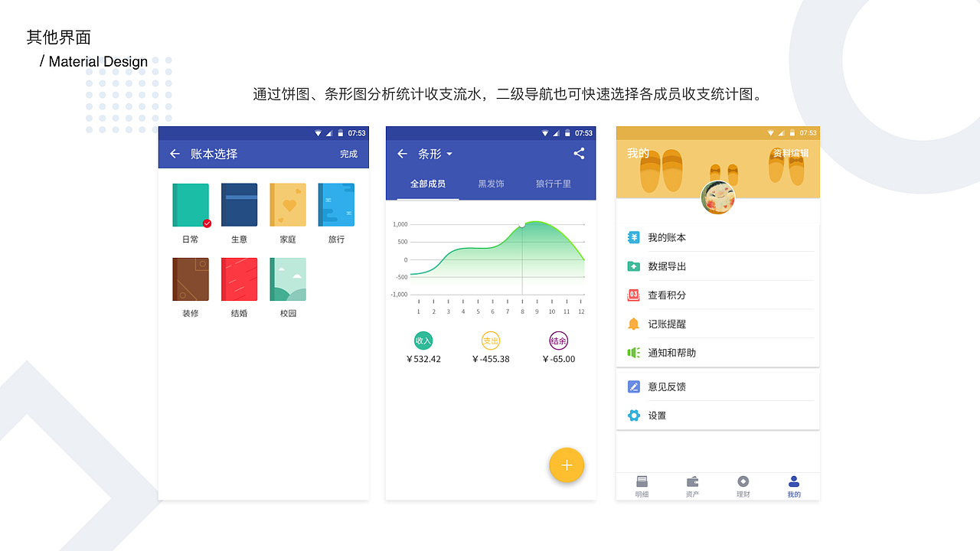Switch to 明细 in bottom navigation
980x551 pixels.
642,487
